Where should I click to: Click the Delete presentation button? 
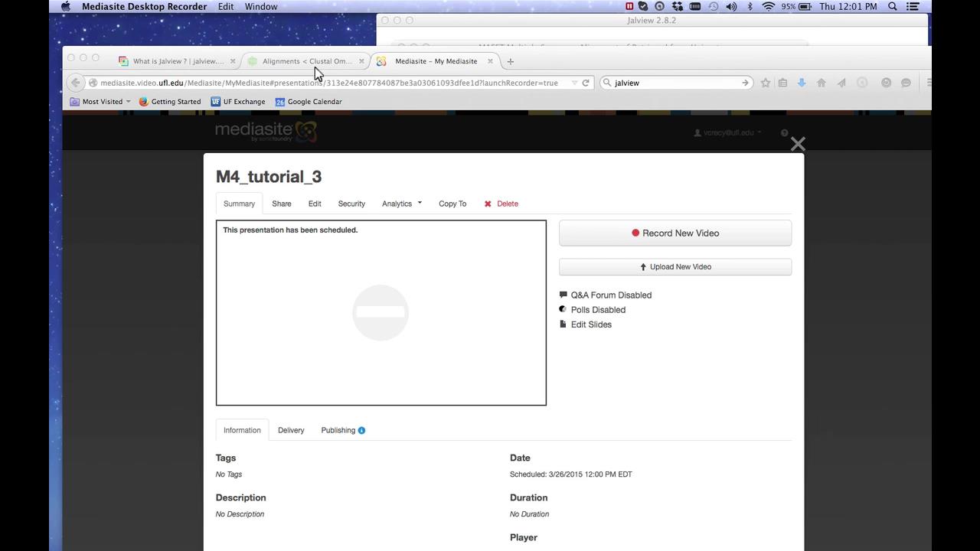pos(501,204)
